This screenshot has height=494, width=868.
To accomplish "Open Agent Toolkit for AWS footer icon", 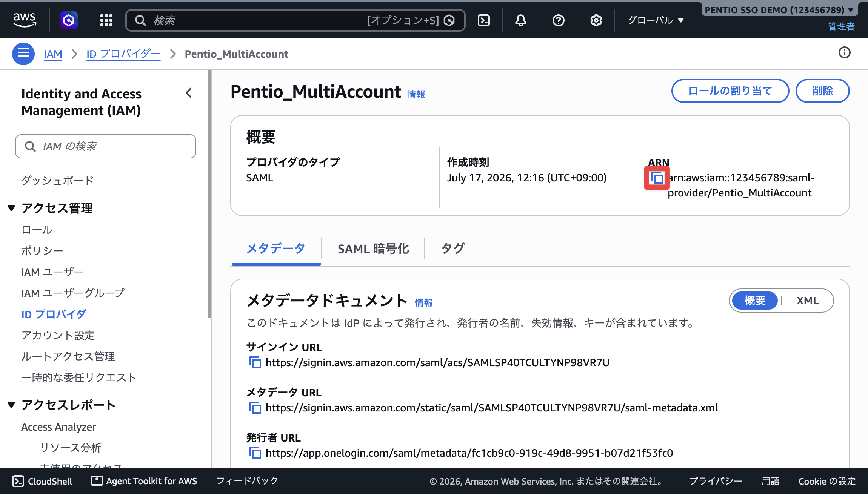I will point(97,481).
